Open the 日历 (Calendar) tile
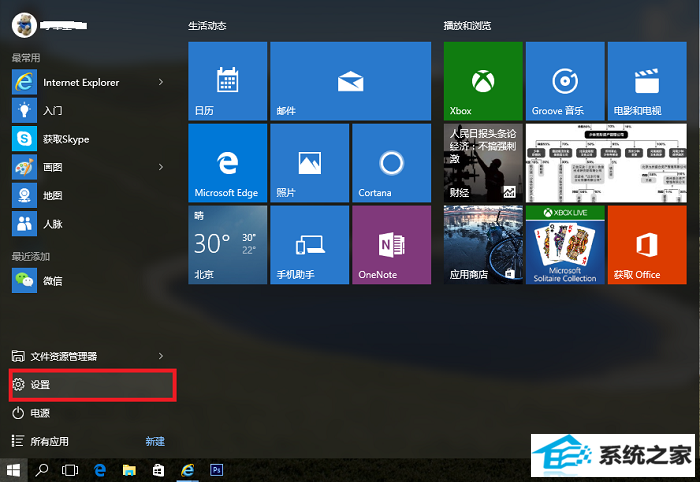The width and height of the screenshot is (700, 482). [228, 81]
